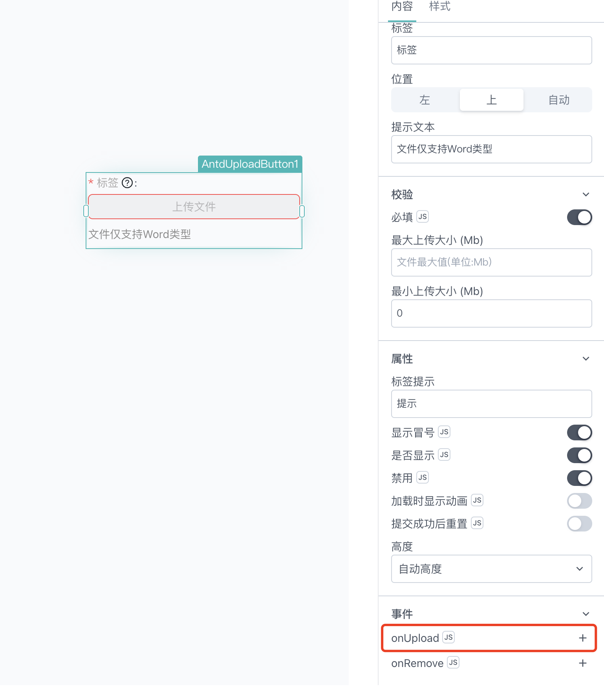Click the help question-mark icon beside 标签
Image resolution: width=604 pixels, height=700 pixels.
point(127,183)
